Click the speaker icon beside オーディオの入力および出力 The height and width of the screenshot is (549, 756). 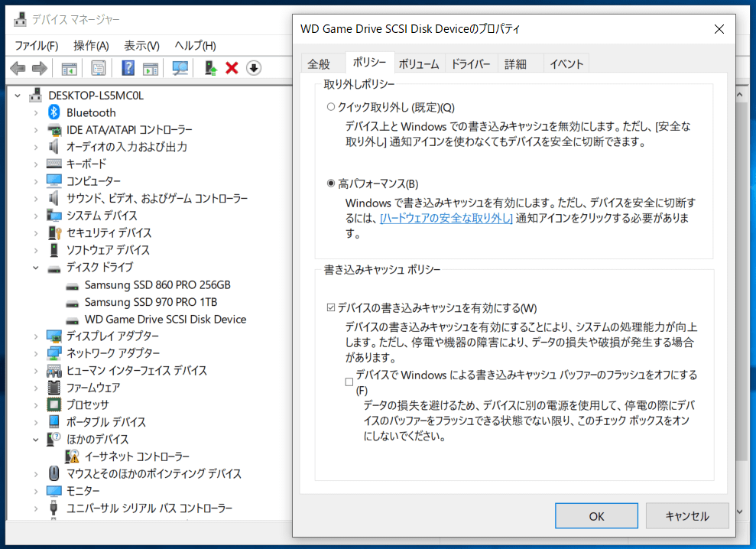(x=54, y=147)
